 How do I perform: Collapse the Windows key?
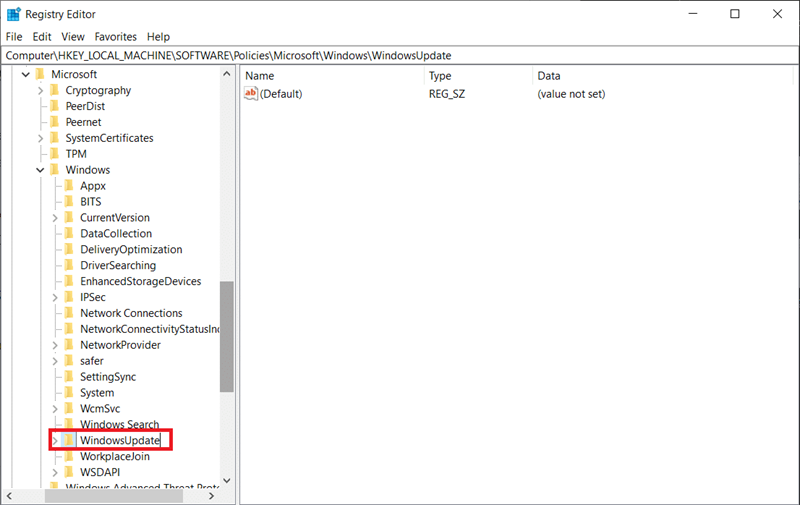point(40,170)
